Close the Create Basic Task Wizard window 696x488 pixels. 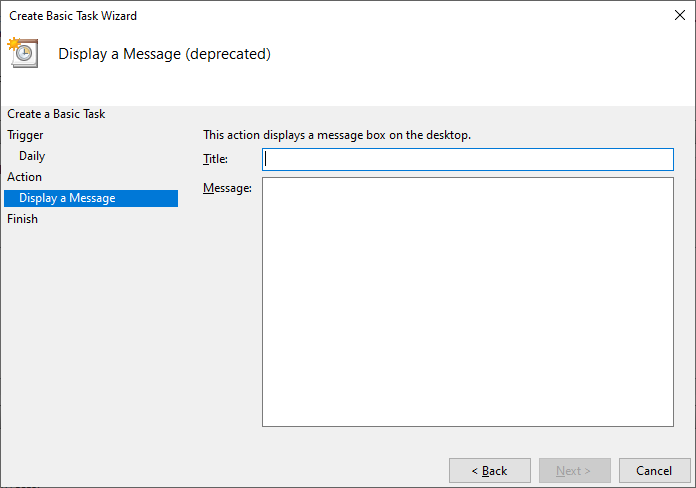coord(680,15)
